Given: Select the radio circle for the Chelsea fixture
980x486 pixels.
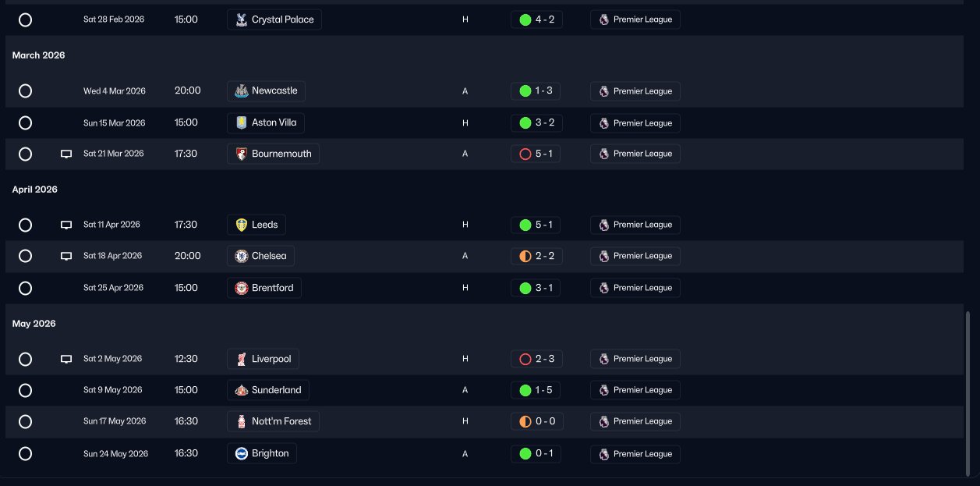Looking at the screenshot, I should [25, 256].
